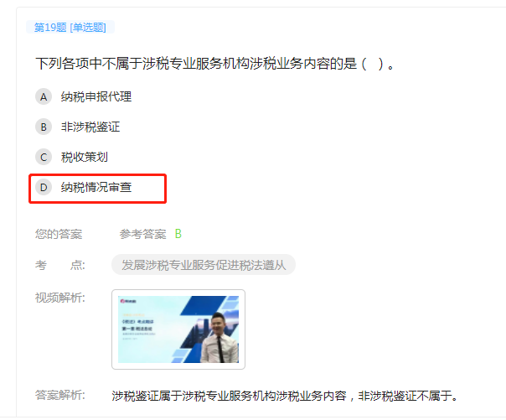
Task: Choose answer text 非涉税鉴证
Action: [90, 127]
